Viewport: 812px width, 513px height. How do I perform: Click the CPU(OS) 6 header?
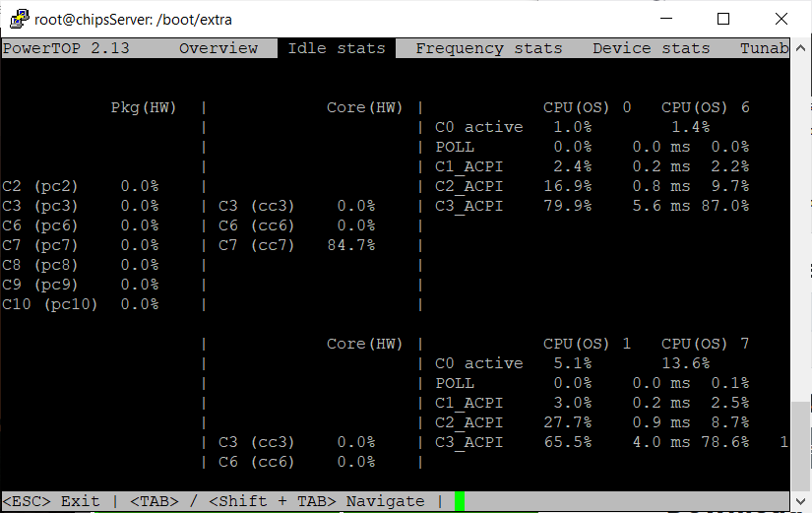point(706,107)
